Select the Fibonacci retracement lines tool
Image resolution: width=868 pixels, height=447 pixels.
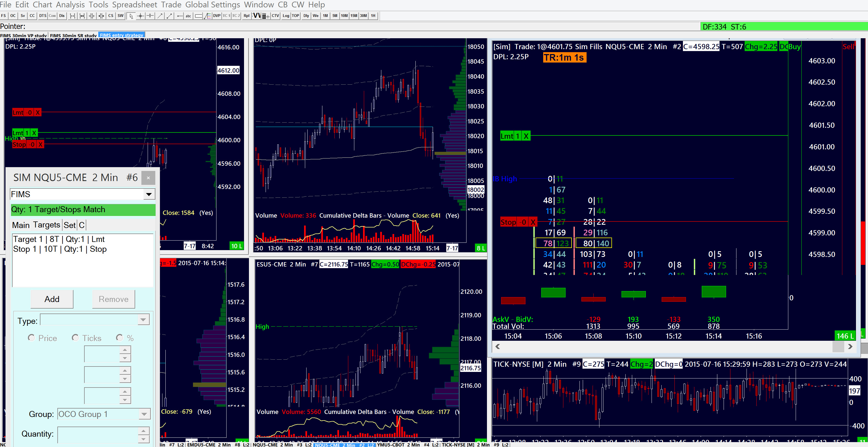click(x=207, y=16)
